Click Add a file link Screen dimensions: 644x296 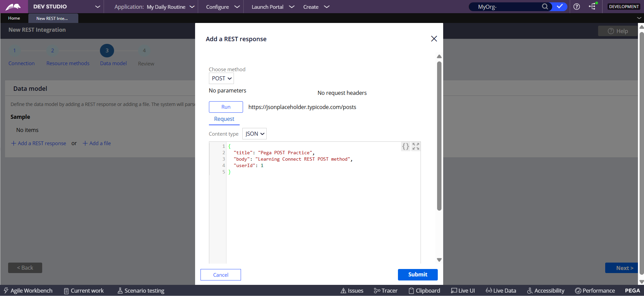97,143
